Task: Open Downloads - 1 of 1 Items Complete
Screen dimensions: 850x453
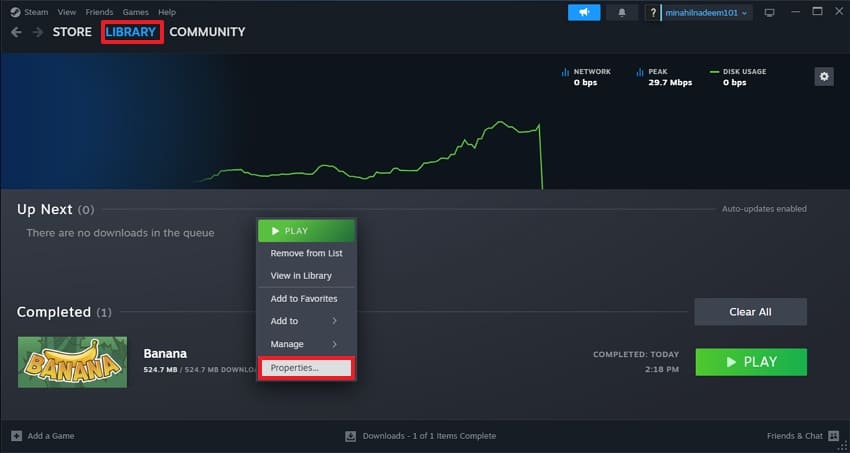Action: 429,436
